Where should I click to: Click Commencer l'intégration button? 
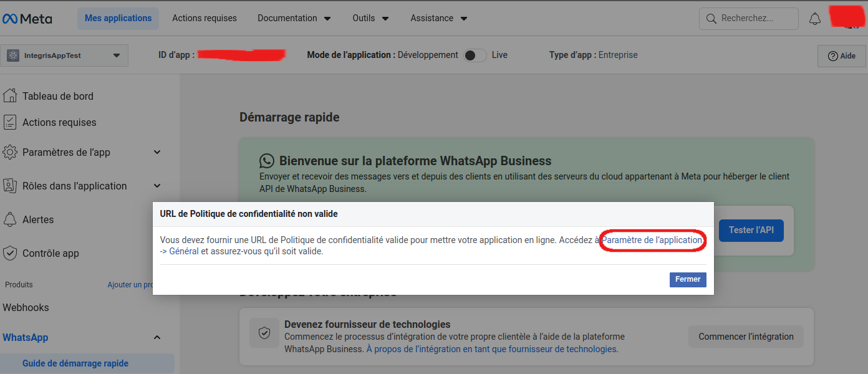click(x=746, y=337)
